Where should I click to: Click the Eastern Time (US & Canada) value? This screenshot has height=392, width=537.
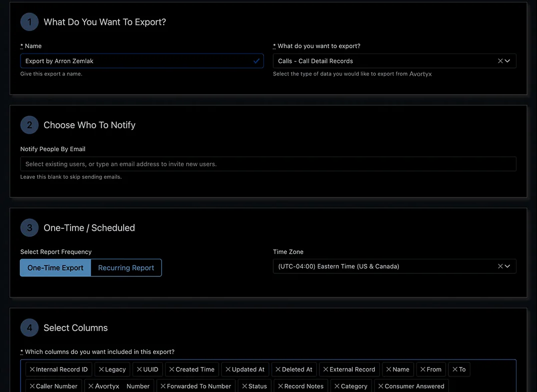coord(339,266)
